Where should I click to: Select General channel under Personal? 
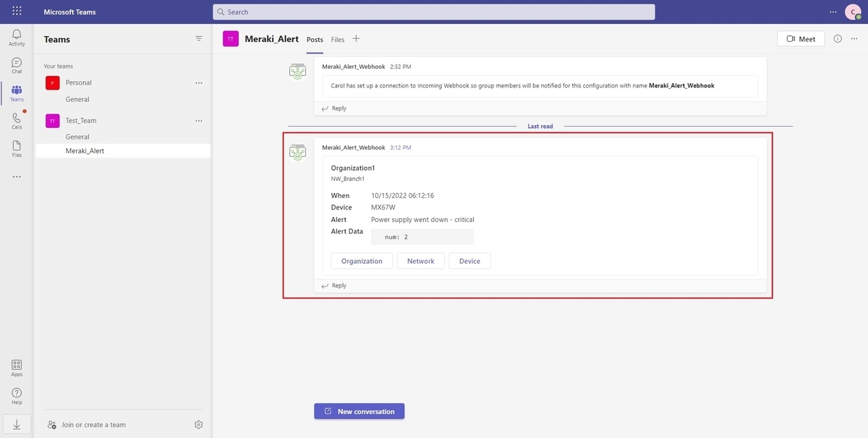point(77,99)
